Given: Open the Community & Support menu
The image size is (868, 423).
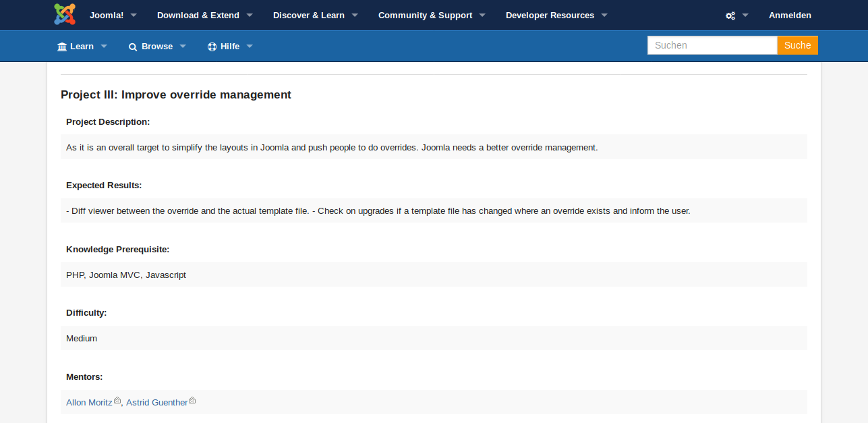Looking at the screenshot, I should [425, 15].
